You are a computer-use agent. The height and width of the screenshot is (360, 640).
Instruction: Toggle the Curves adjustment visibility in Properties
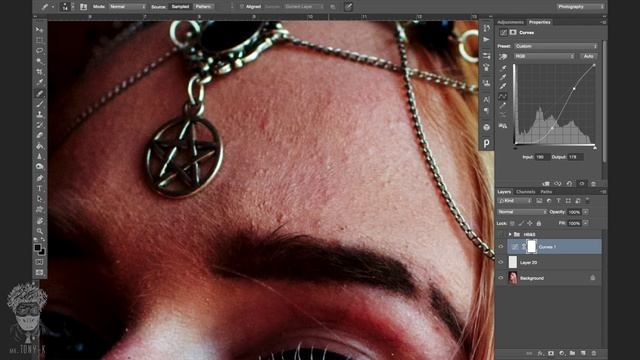coord(582,184)
